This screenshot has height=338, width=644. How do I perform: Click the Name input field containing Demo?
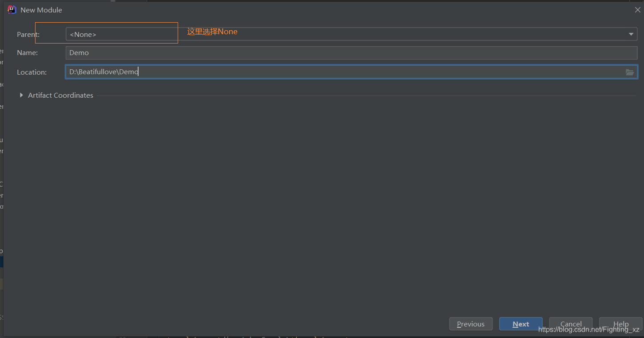click(x=351, y=53)
